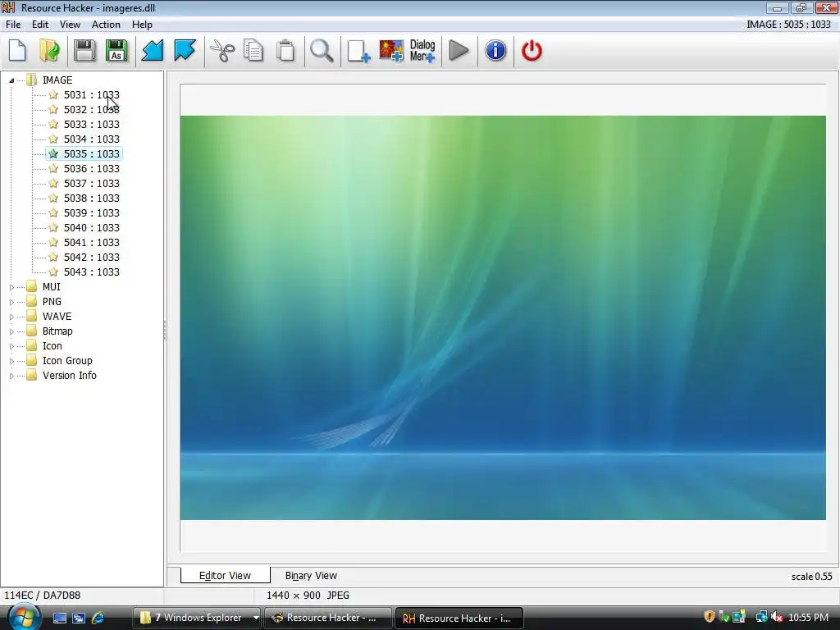Image resolution: width=840 pixels, height=630 pixels.
Task: Open Windows Explorer taskbar group dropdown arrow
Action: (x=256, y=618)
